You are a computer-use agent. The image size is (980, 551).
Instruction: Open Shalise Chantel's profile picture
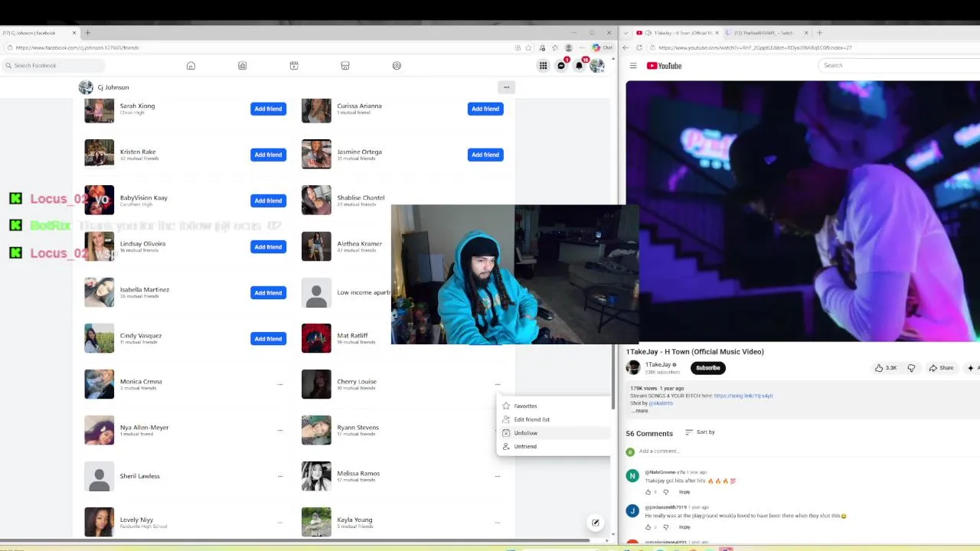coord(316,201)
